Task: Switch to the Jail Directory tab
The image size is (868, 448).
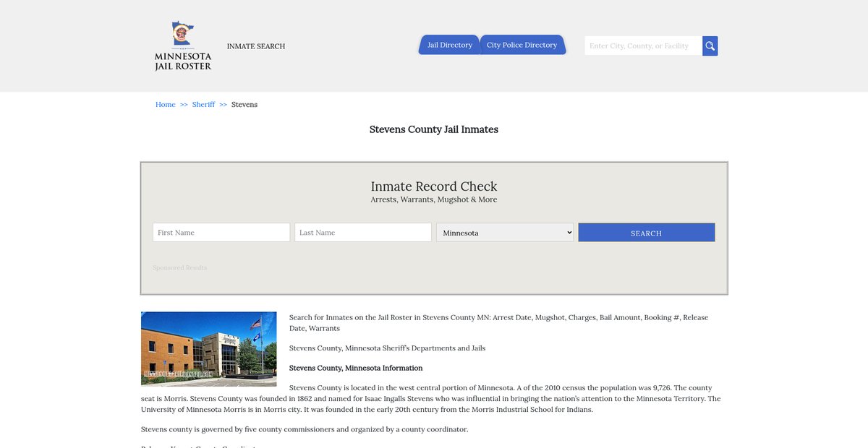Action: click(449, 45)
